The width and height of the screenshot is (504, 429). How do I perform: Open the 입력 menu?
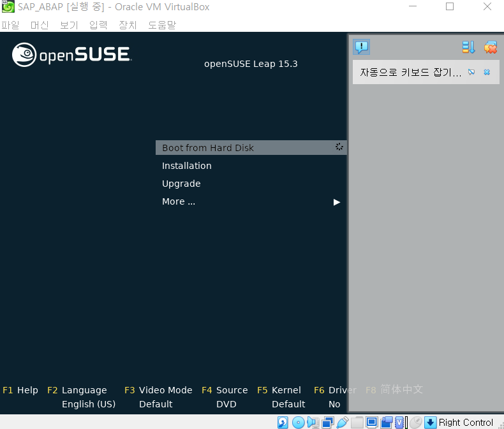click(98, 25)
